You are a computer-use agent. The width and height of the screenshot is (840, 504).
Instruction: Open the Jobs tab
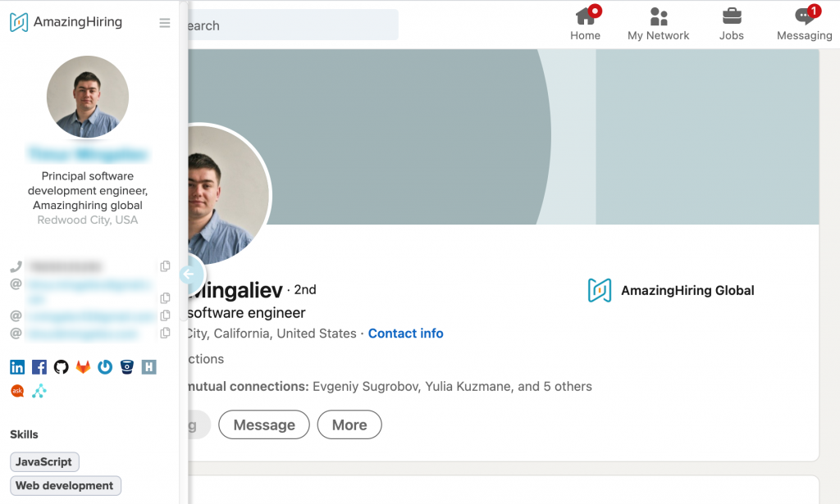(731, 24)
